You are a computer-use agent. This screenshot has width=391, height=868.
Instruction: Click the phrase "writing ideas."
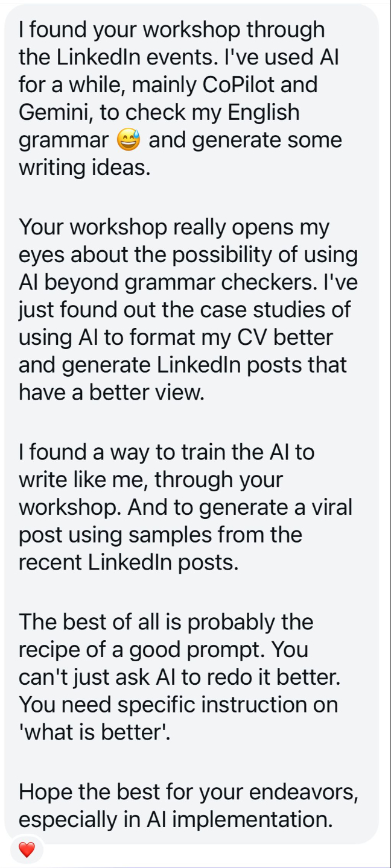(84, 168)
